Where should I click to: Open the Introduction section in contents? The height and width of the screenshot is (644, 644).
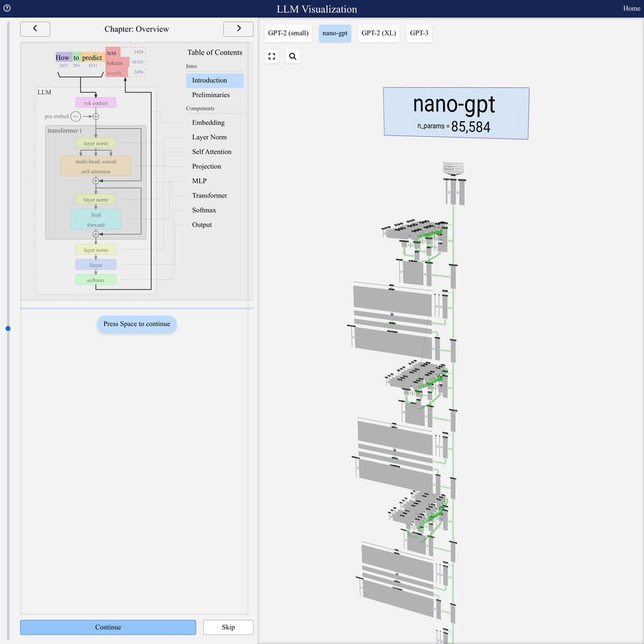point(214,80)
